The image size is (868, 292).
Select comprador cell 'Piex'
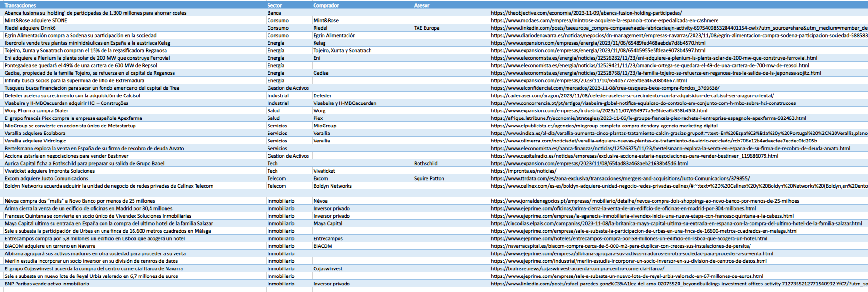pyautogui.click(x=318, y=118)
